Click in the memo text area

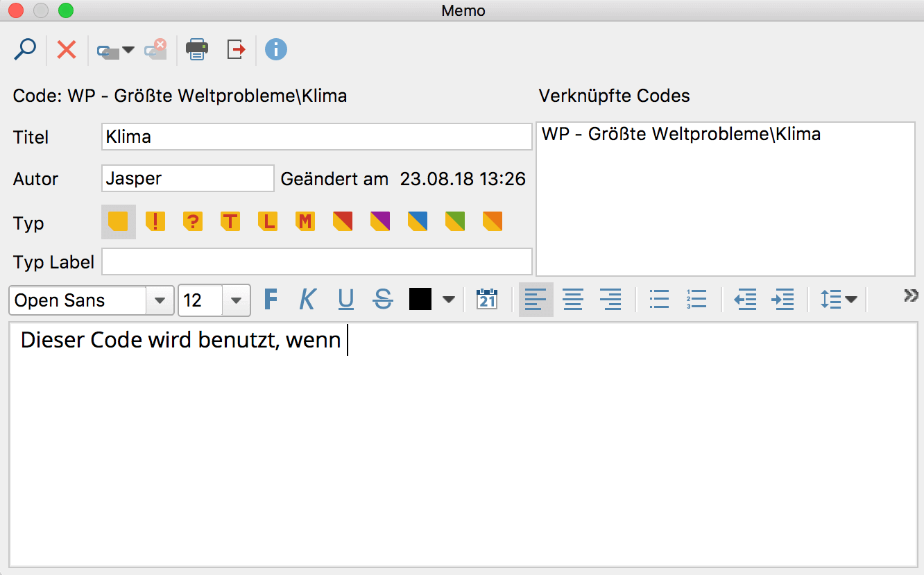[x=463, y=444]
